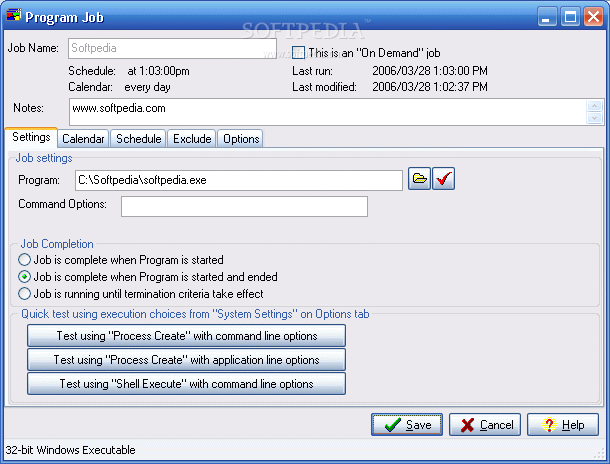This screenshot has height=464, width=610.
Task: Click the red checkmark verify program icon
Action: 443,179
